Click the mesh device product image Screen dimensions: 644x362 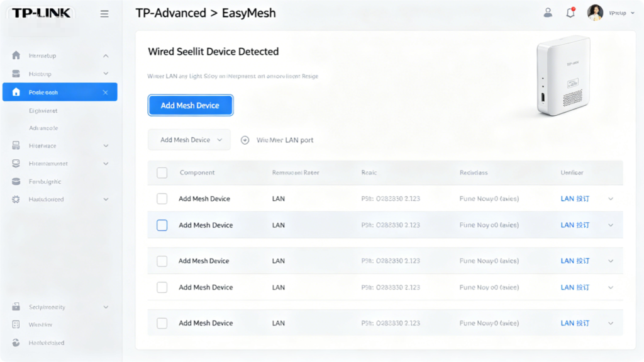click(563, 77)
